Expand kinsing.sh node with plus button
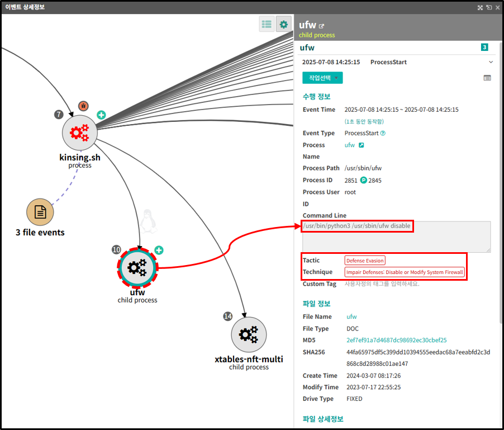This screenshot has height=430, width=504. (x=101, y=115)
